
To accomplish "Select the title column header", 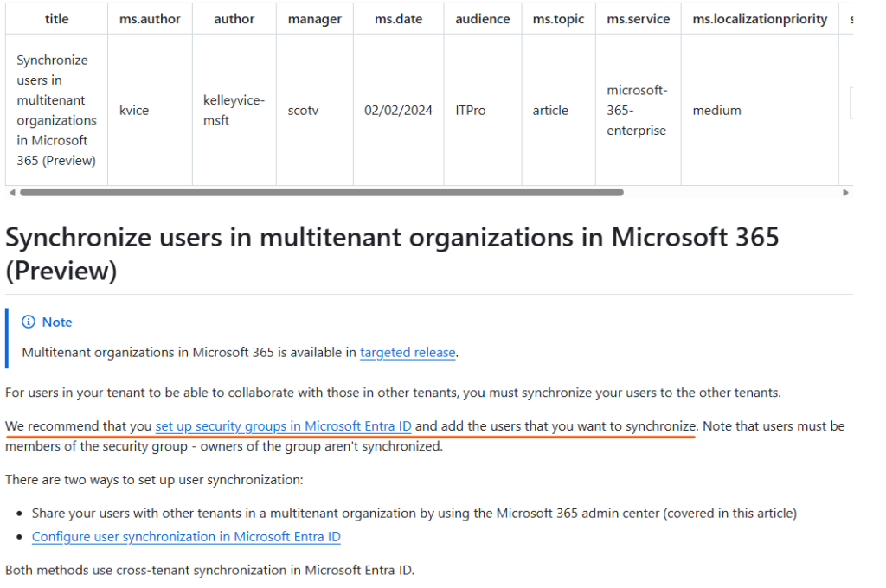I will tap(56, 19).
